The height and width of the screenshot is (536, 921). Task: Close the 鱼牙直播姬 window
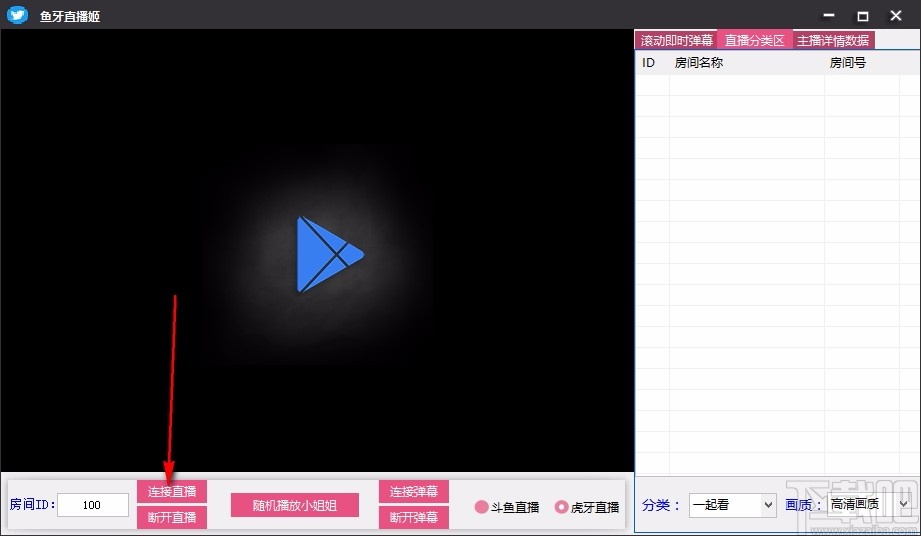pyautogui.click(x=896, y=16)
